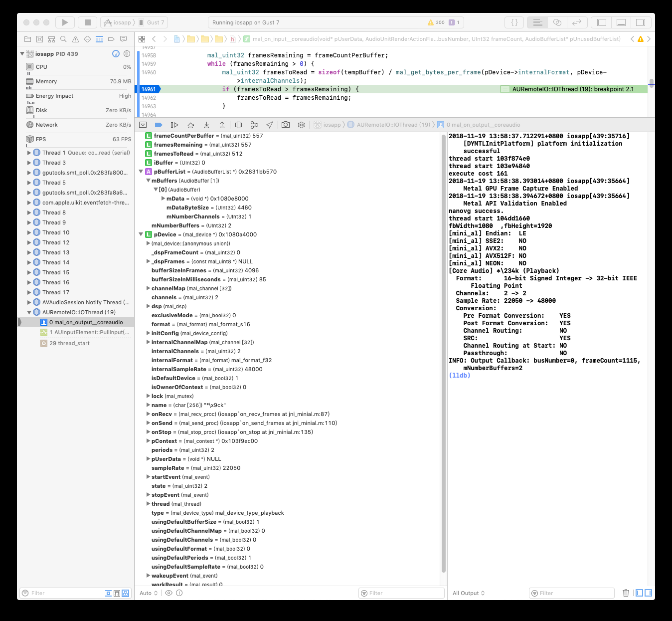Screen dimensions: 672x621
Task: Open the Find navigator magnifier
Action: point(63,38)
